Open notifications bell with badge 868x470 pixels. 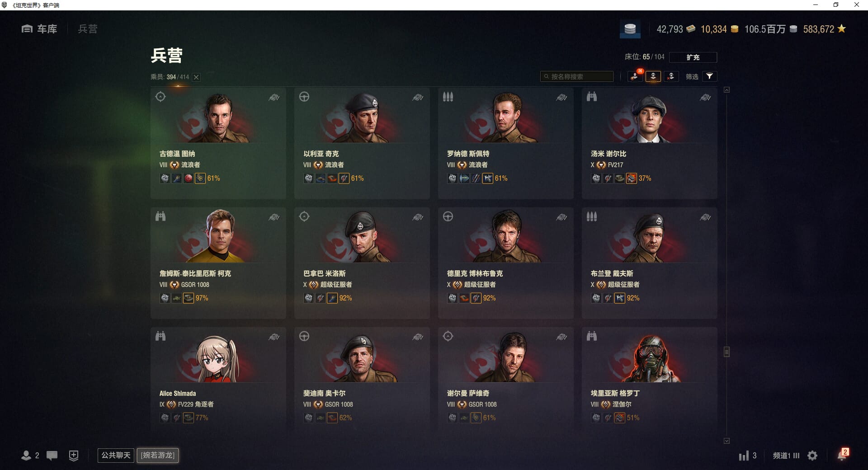(x=842, y=455)
